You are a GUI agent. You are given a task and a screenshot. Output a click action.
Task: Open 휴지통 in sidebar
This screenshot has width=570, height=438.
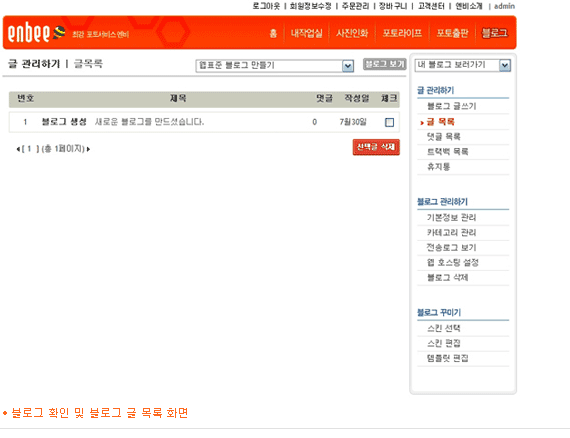click(x=438, y=167)
